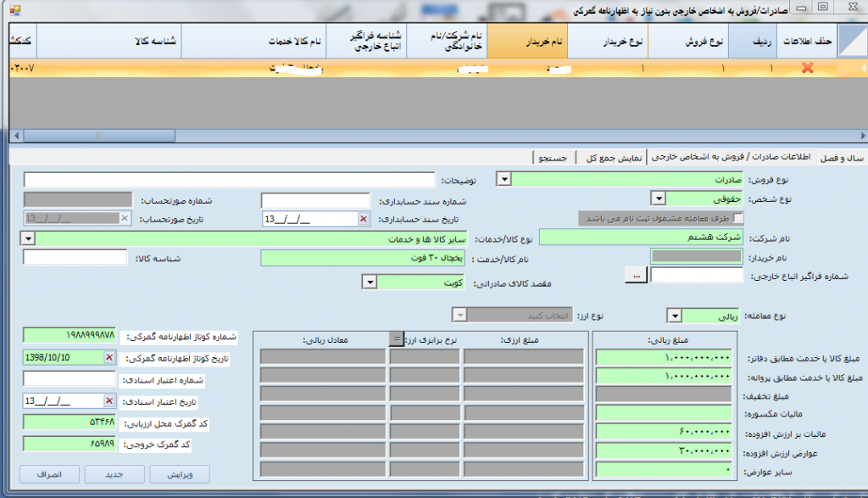
Task: Click the مالیات مکسوره rial field
Action: click(x=664, y=413)
